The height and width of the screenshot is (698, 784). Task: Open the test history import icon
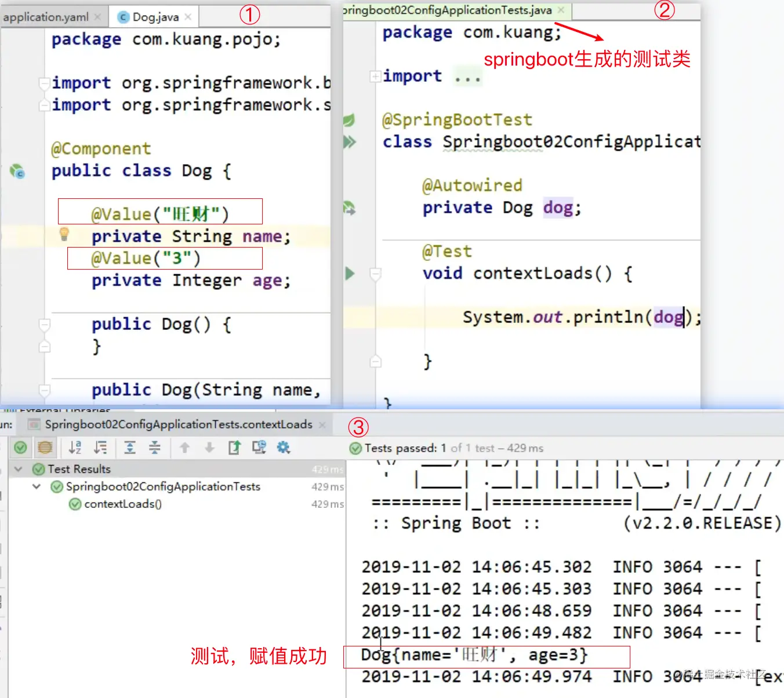[x=259, y=448]
